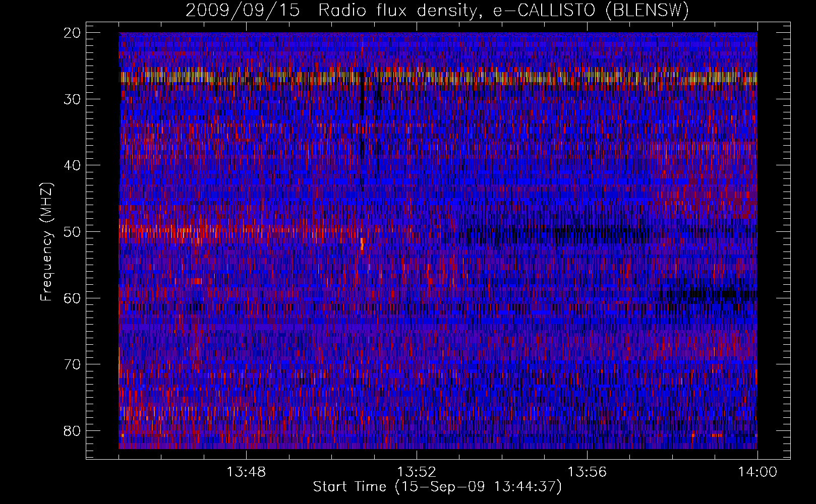This screenshot has width=816, height=504.
Task: Click the 'Frequency (MHZ)' axis label
Action: pos(46,242)
